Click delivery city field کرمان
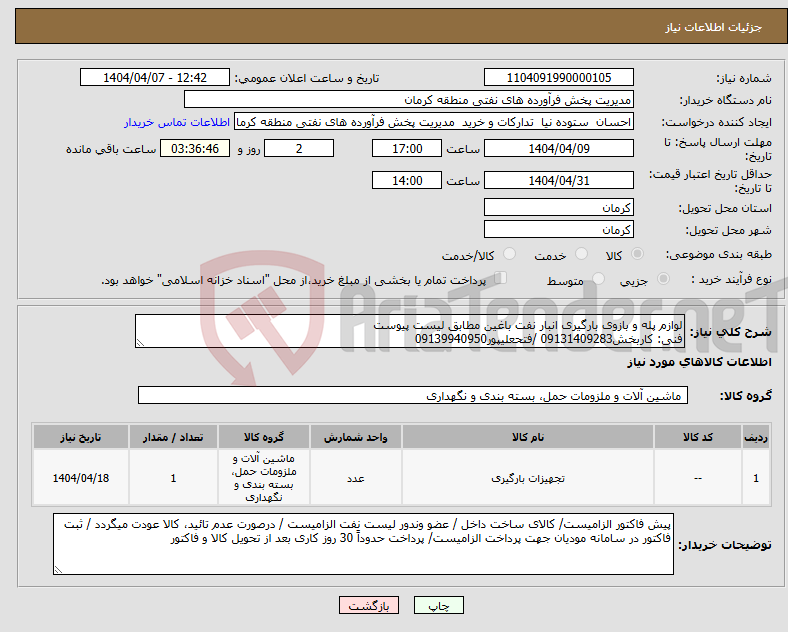 point(558,229)
